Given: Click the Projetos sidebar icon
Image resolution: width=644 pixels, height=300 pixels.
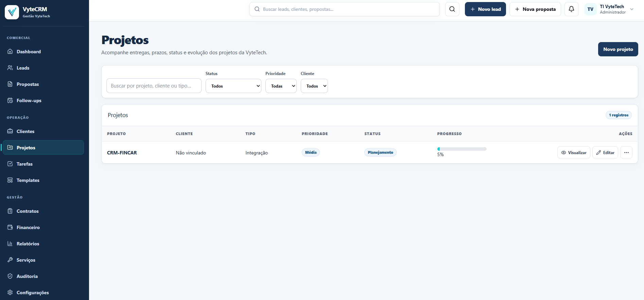Looking at the screenshot, I should (x=10, y=148).
